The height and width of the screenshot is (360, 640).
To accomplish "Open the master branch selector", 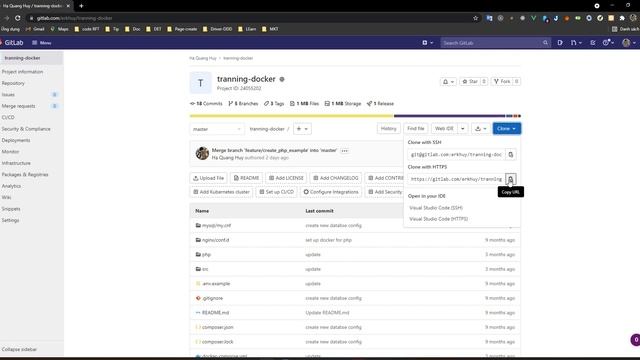I will pos(217,129).
